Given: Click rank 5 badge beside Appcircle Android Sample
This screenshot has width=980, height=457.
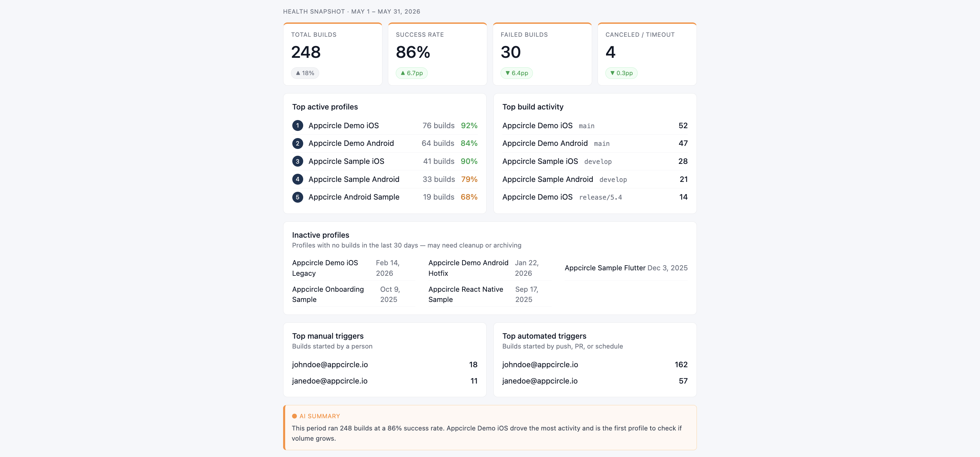Looking at the screenshot, I should click(x=297, y=197).
